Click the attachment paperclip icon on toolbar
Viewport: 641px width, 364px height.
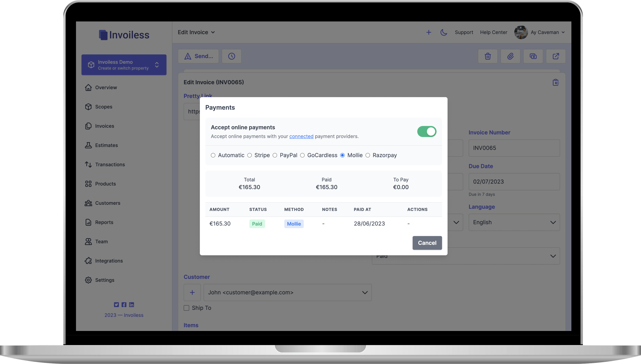tap(510, 56)
